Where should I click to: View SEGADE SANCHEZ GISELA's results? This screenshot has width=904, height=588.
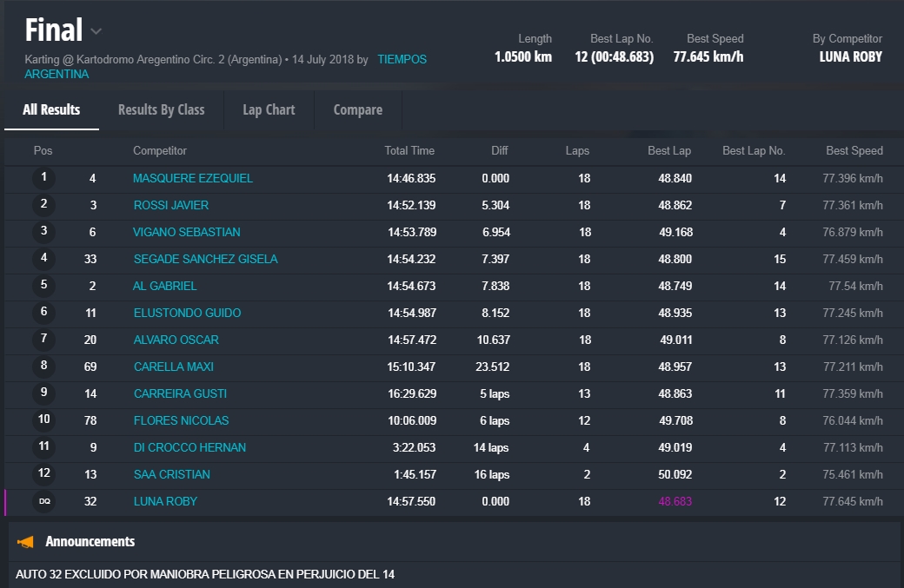point(205,259)
